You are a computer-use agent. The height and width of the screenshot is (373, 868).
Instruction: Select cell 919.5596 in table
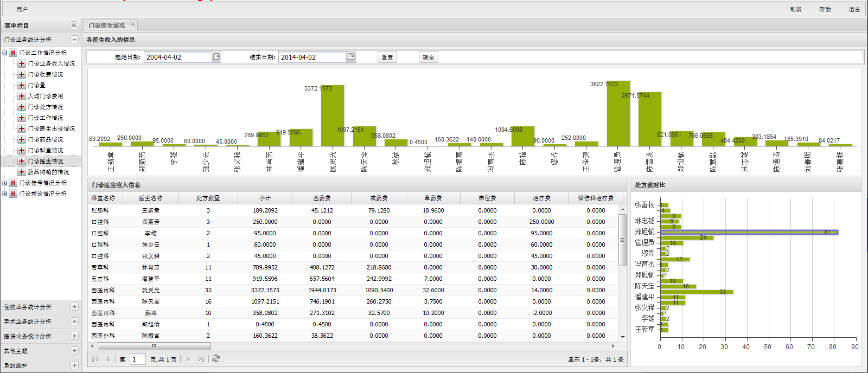265,279
